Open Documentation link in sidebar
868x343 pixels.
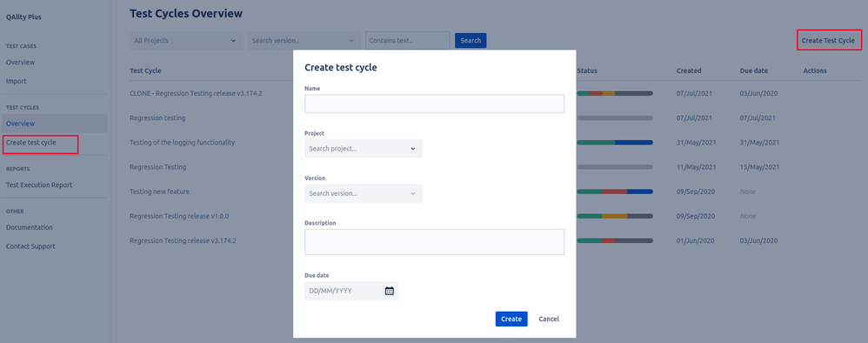30,227
